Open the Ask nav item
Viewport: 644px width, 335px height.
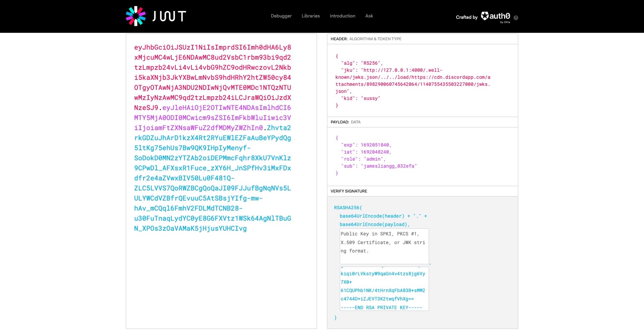369,16
